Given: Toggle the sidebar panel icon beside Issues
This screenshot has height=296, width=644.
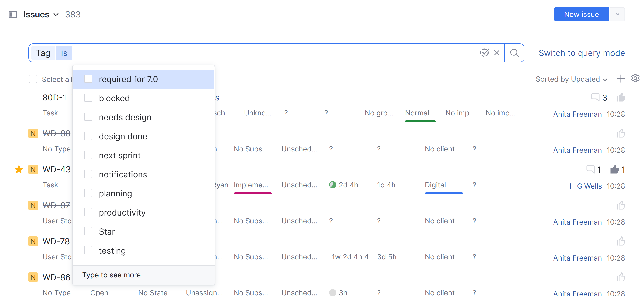Looking at the screenshot, I should point(13,15).
